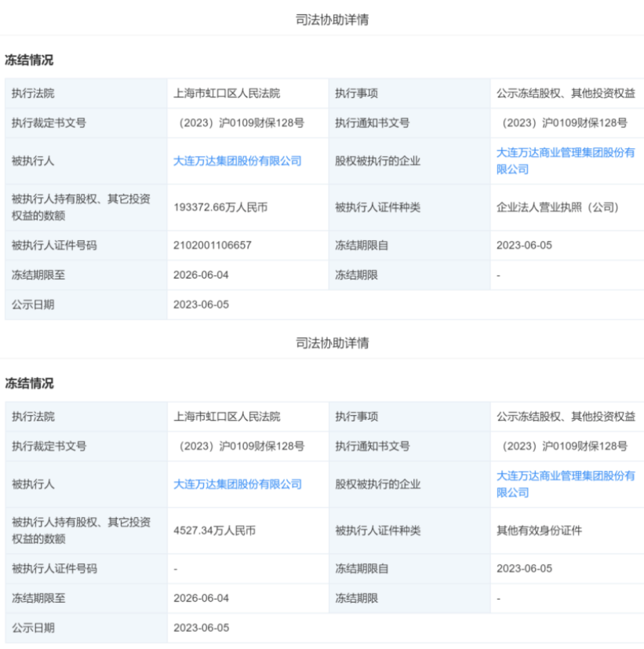644x649 pixels.
Task: Click the lower 冻结情况 section title
Action: (29, 383)
